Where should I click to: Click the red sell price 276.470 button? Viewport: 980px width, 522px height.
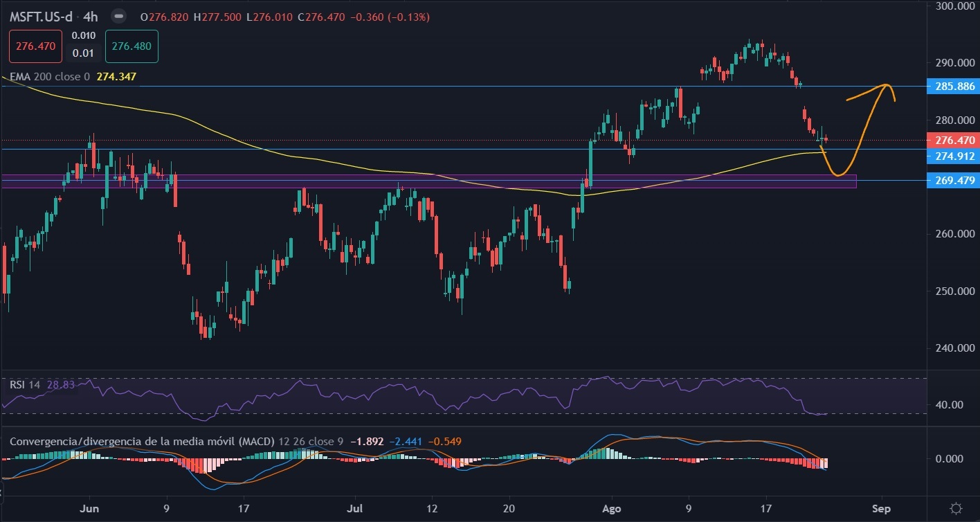pyautogui.click(x=35, y=47)
